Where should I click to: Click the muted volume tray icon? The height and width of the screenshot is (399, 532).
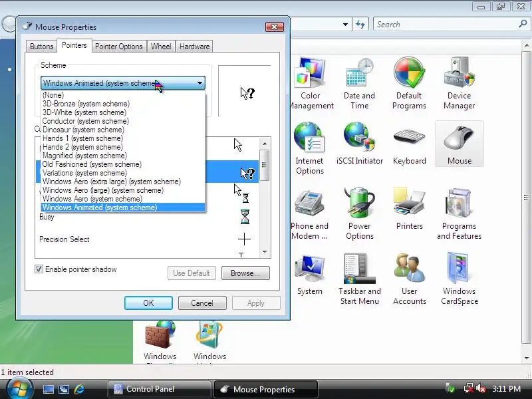point(481,388)
